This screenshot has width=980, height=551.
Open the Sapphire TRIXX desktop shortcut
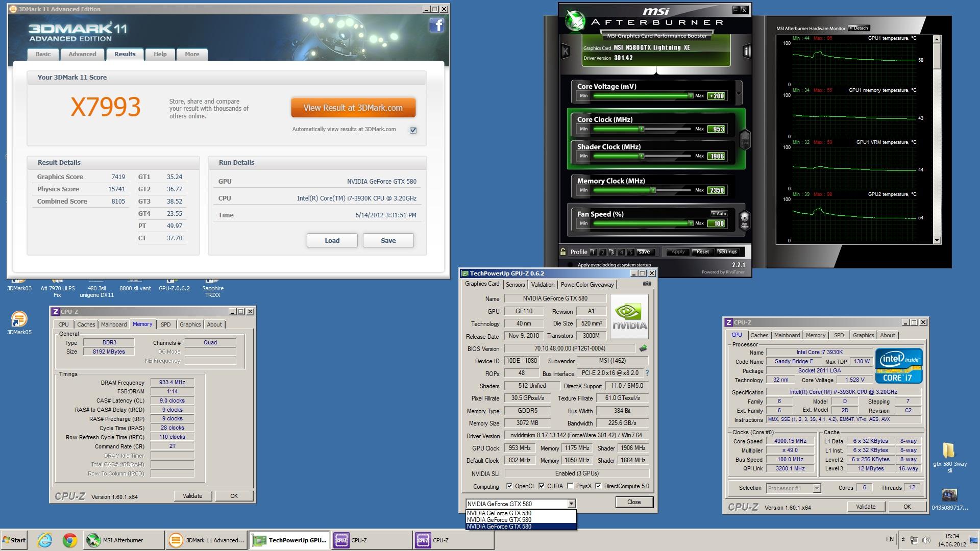click(213, 288)
